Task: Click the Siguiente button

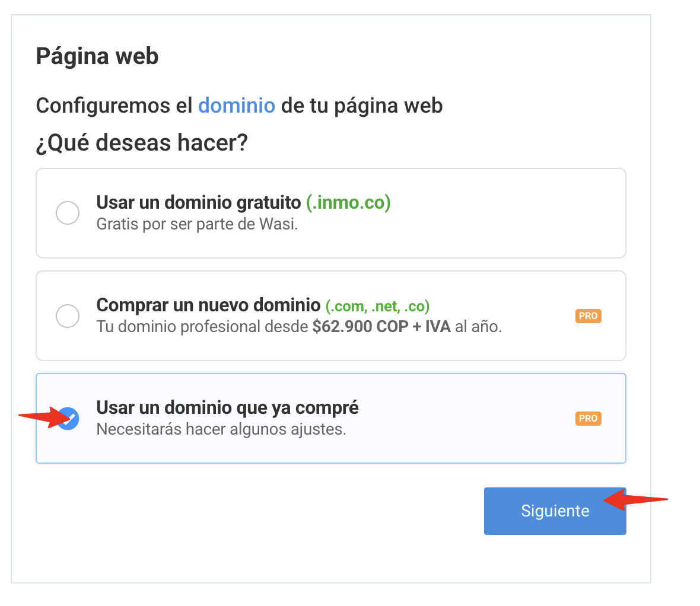Action: [555, 511]
